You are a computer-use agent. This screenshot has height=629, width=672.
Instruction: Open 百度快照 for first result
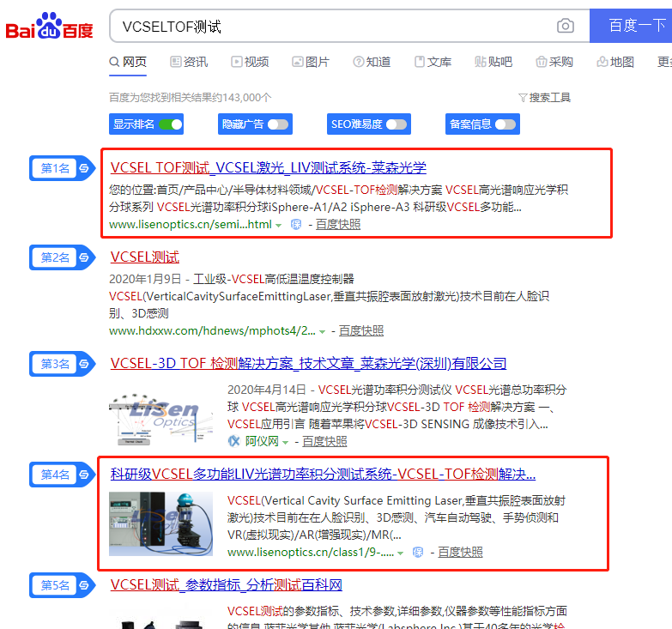point(338,225)
